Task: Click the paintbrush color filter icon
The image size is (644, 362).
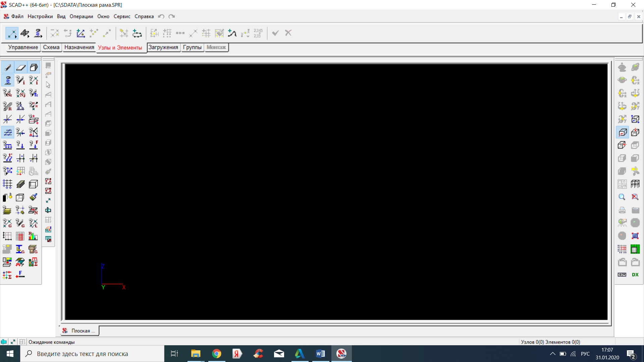Action: point(34,197)
